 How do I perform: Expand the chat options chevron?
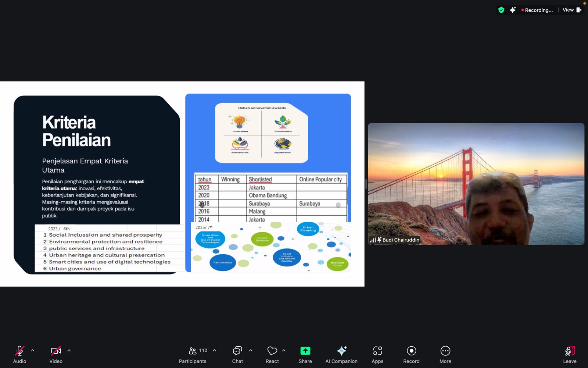pos(251,351)
